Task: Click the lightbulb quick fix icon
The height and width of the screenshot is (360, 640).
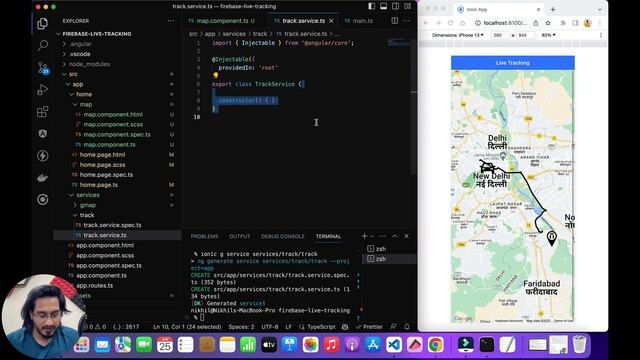Action: [x=216, y=76]
